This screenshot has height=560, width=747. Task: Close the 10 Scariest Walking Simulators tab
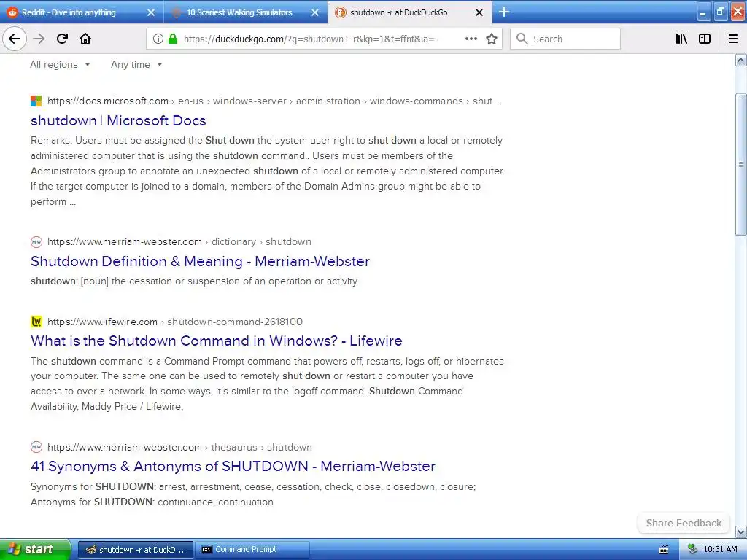coord(315,12)
